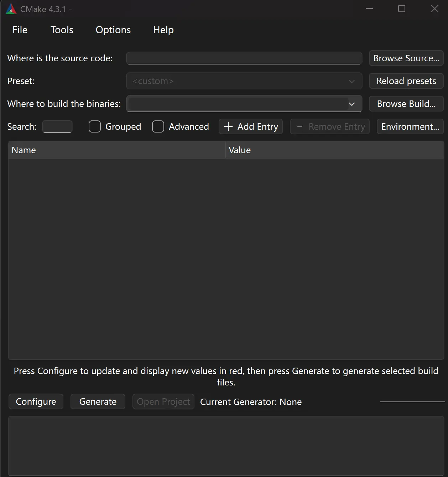
Task: Click the Search input field
Action: tap(57, 126)
